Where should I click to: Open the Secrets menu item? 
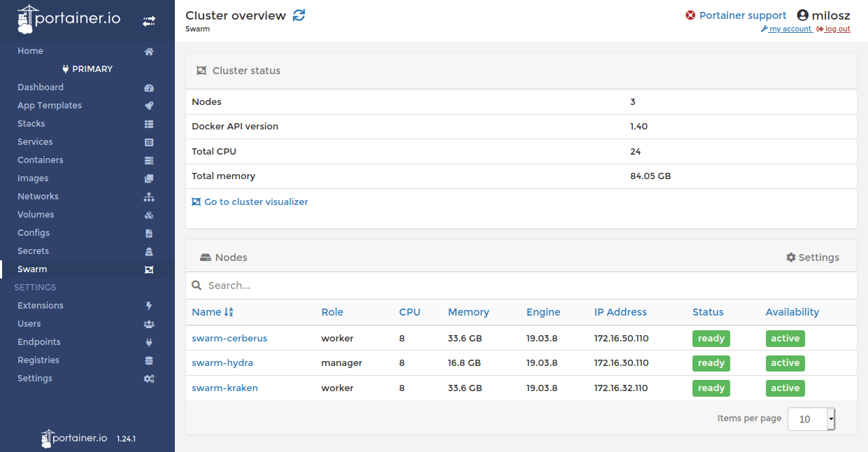click(x=34, y=251)
